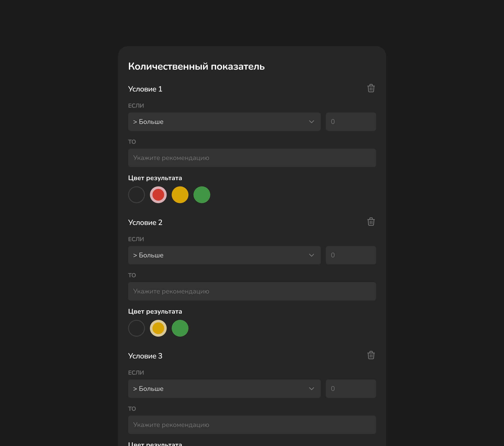The width and height of the screenshot is (504, 446).
Task: Remove Условие 3 using its trash icon
Action: coord(371,355)
